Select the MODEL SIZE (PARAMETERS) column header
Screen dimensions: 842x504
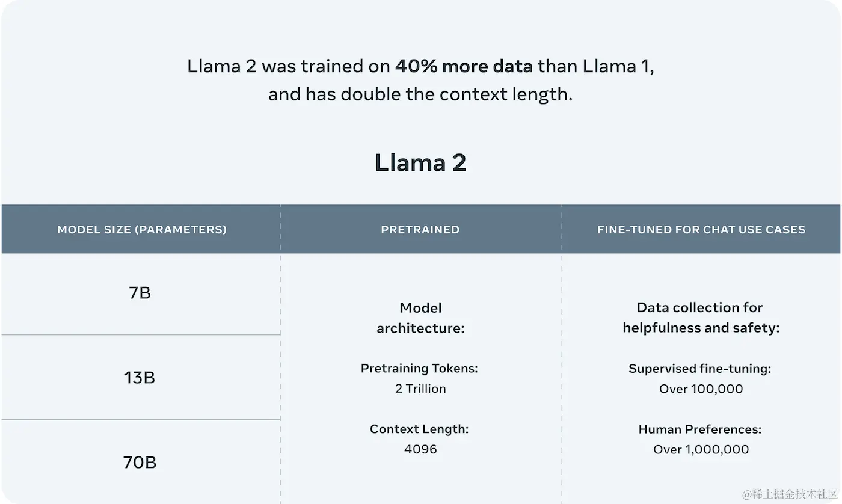142,229
